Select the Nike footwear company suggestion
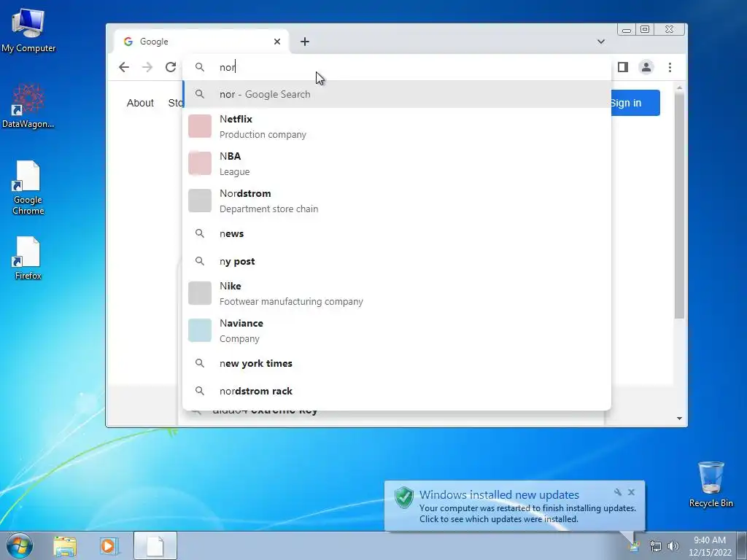This screenshot has width=747, height=560. pyautogui.click(x=396, y=293)
